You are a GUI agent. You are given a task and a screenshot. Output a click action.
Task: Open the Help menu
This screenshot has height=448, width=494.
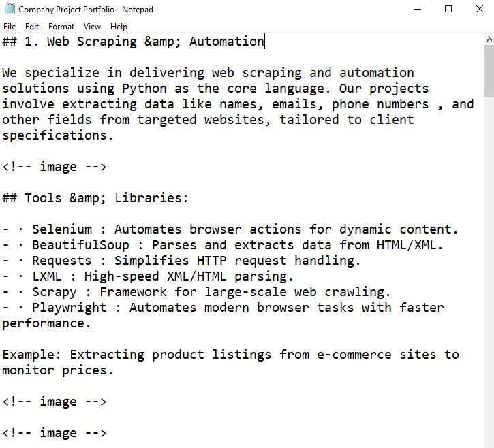pos(119,27)
